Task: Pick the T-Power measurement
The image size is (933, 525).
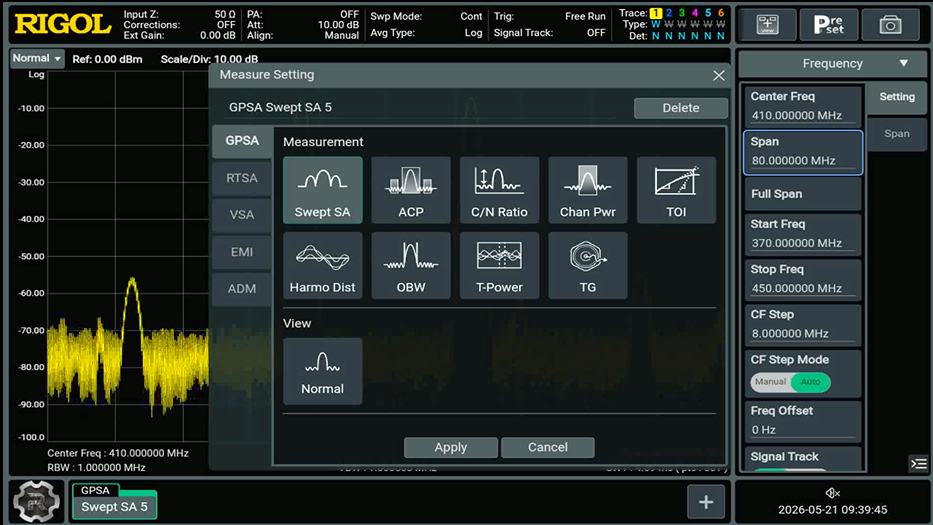Action: click(499, 265)
